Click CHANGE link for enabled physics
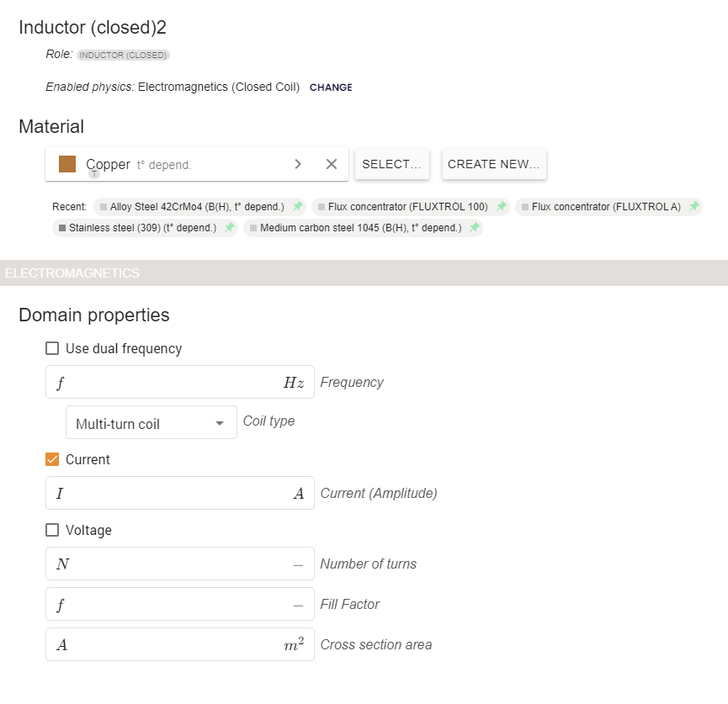This screenshot has width=728, height=704. click(x=331, y=87)
